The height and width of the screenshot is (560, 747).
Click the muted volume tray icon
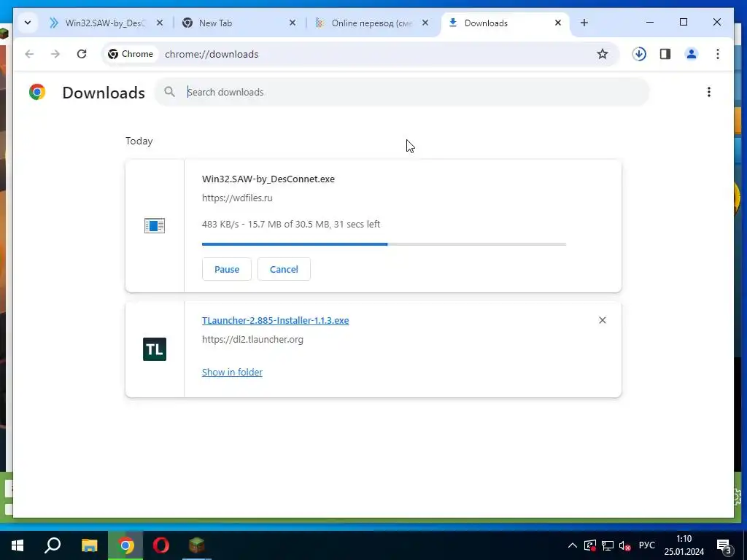click(x=624, y=545)
